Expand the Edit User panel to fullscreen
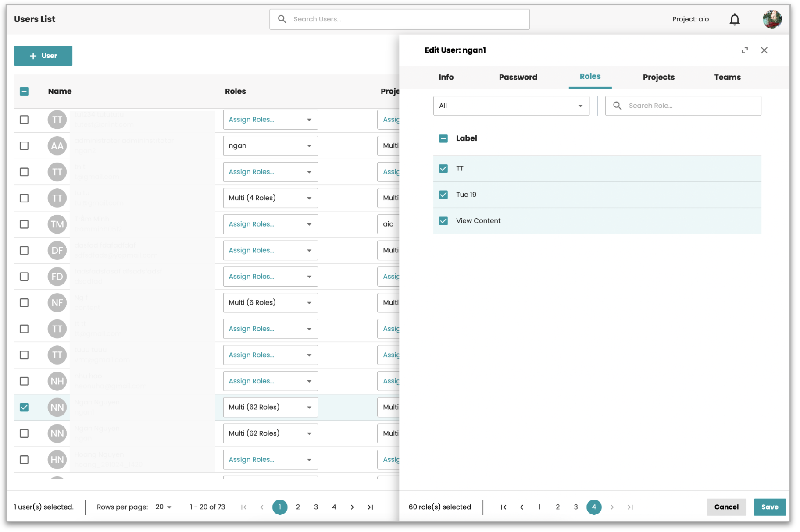The height and width of the screenshot is (532, 800). [x=744, y=50]
